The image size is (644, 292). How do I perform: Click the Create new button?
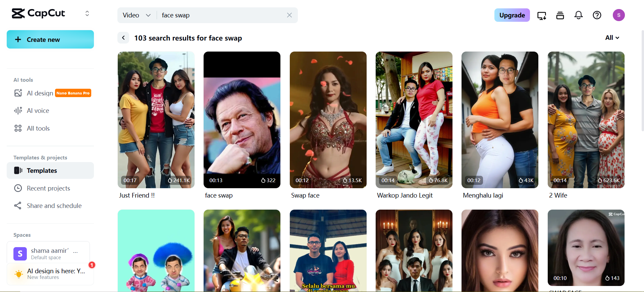[50, 40]
